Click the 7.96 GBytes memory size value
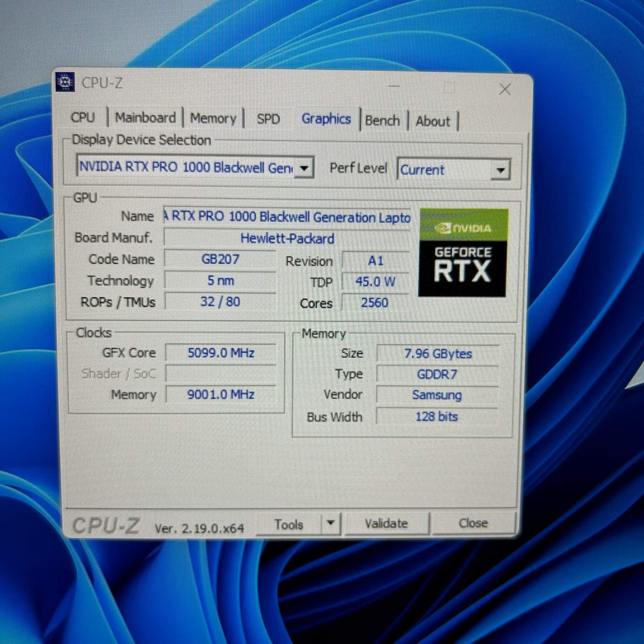644x644 pixels. pyautogui.click(x=438, y=354)
